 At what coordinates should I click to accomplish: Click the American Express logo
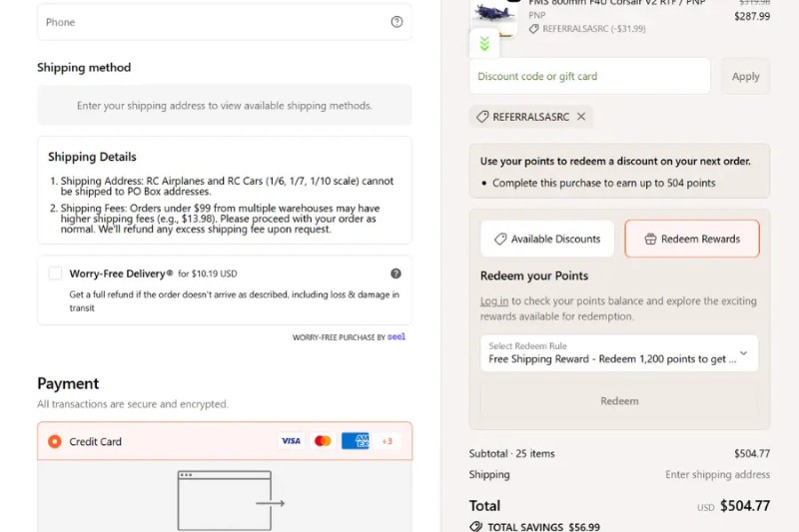(356, 441)
